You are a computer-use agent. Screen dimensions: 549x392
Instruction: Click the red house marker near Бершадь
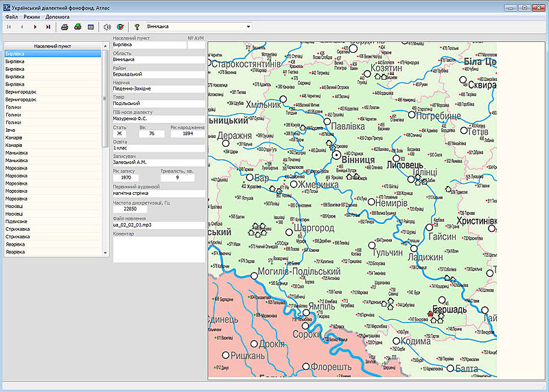click(x=431, y=314)
